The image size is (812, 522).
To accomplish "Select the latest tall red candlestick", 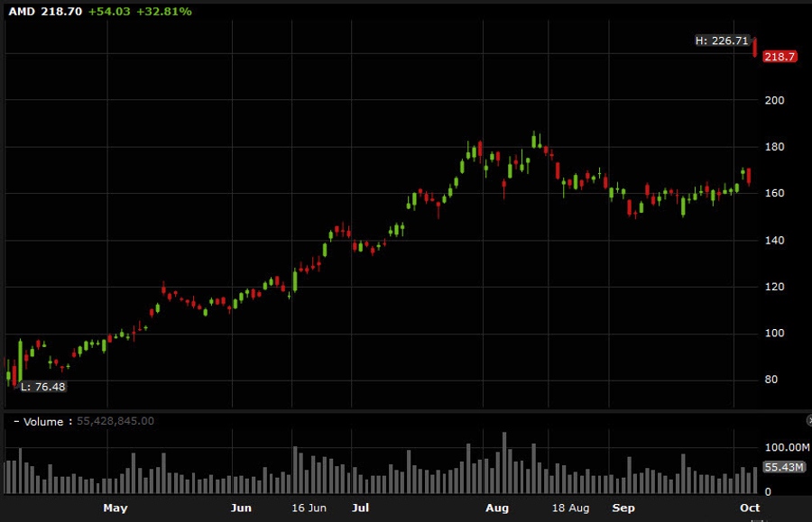I will (754, 50).
